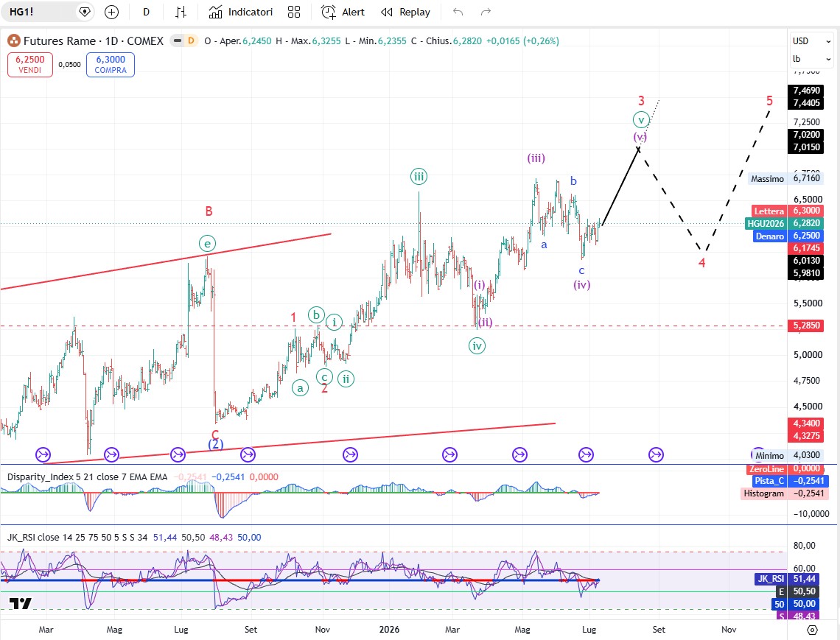Click the Futures Rame copper symbol logo
The image size is (840, 640).
13,41
